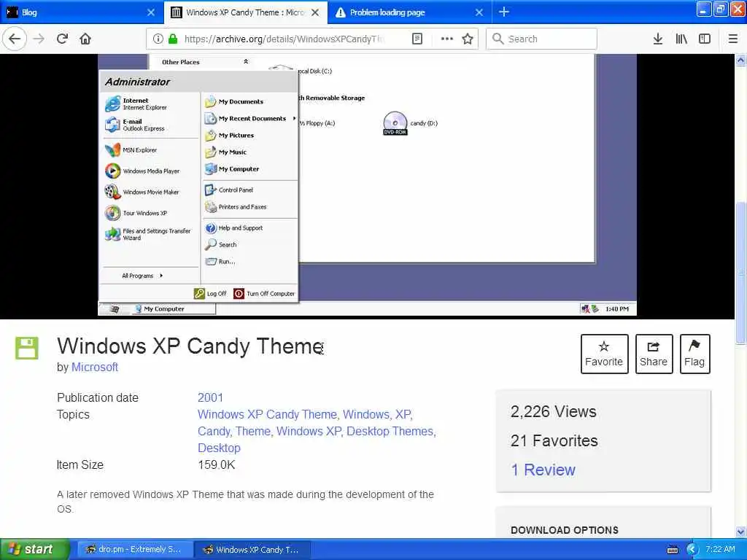Select Windows XP Candy T... taskbar button
The height and width of the screenshot is (560, 747).
click(252, 549)
